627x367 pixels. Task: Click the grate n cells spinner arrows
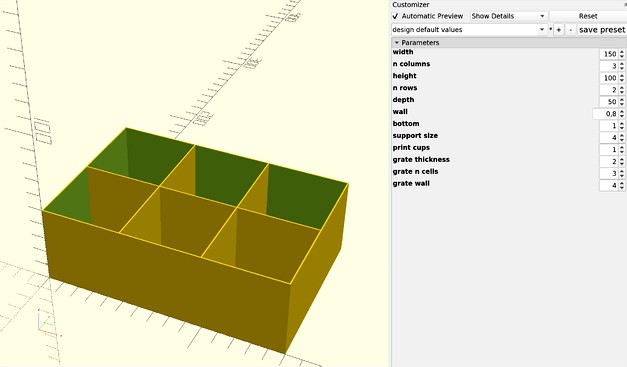click(622, 174)
